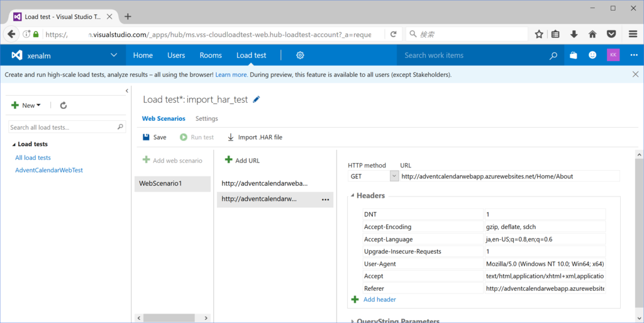
Task: Click the Pocket icon in browser toolbar
Action: click(x=611, y=34)
